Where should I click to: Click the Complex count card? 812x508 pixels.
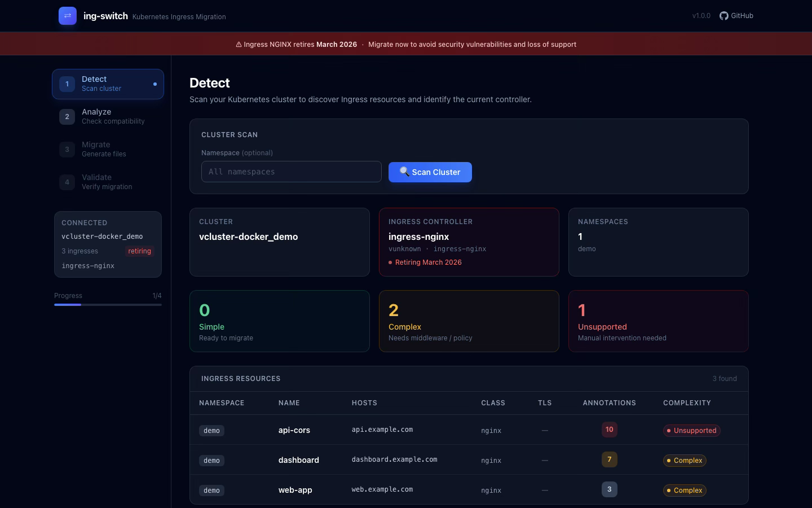coord(469,321)
